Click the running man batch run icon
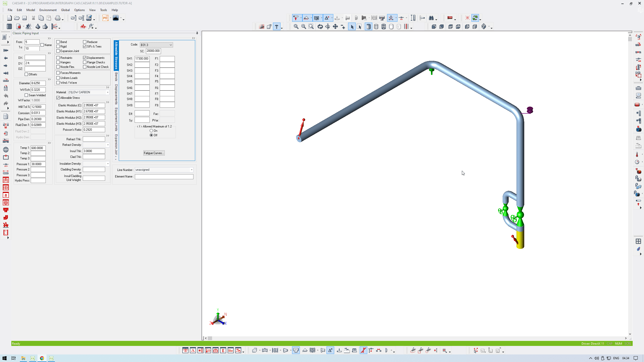The image size is (644, 362). click(x=28, y=27)
